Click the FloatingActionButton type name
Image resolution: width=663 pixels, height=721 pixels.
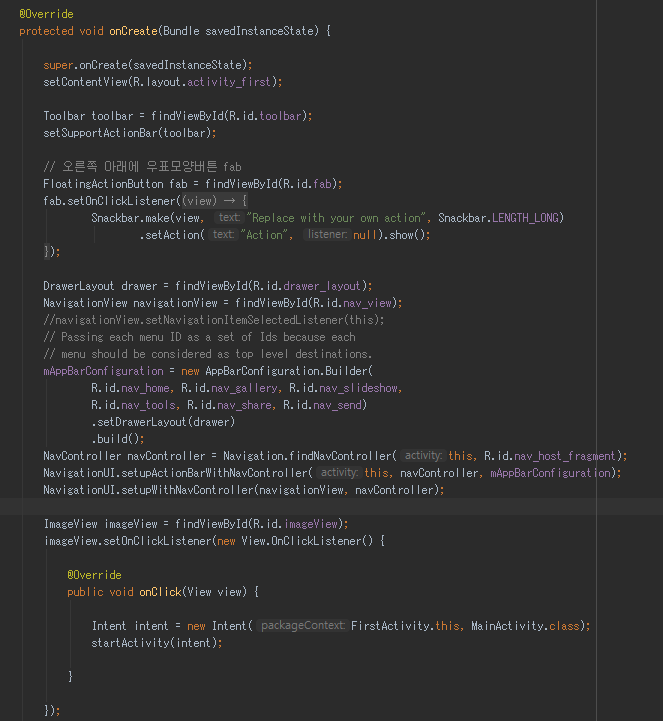(103, 184)
